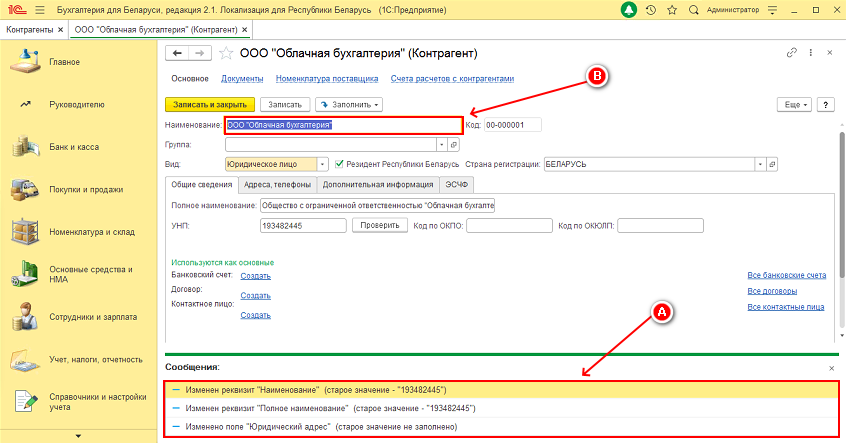This screenshot has height=443, width=846.
Task: Select the Общие сведения tab
Action: point(202,185)
